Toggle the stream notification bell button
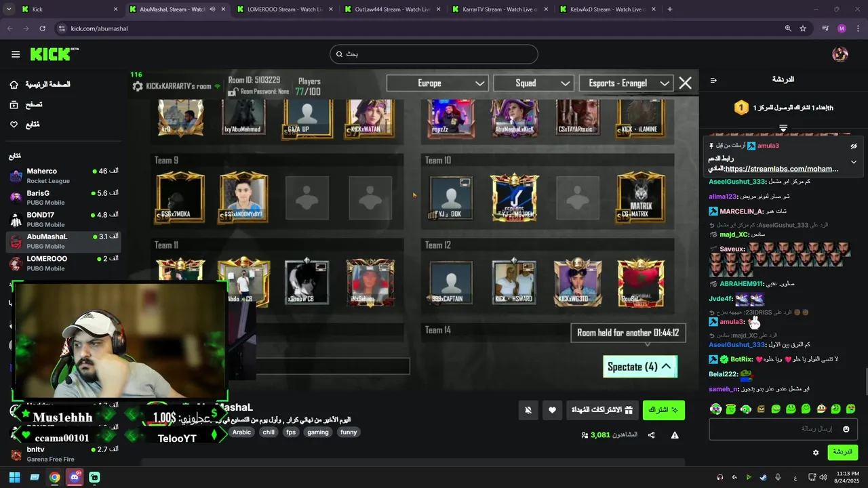 pyautogui.click(x=528, y=410)
